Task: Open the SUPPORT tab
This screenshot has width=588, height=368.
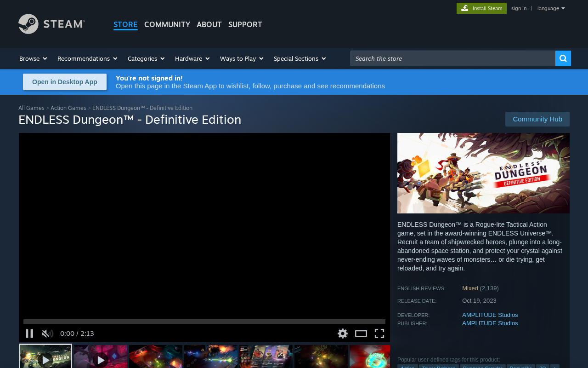Action: click(245, 24)
